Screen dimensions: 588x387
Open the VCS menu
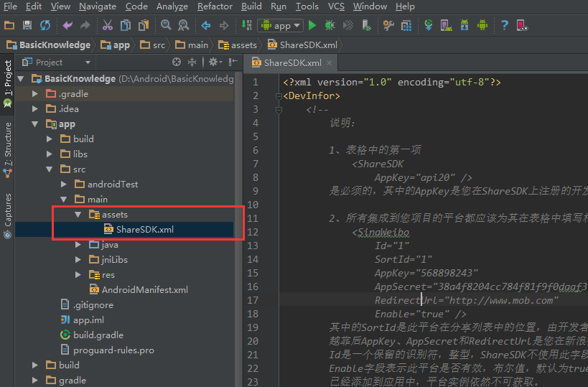pyautogui.click(x=336, y=6)
